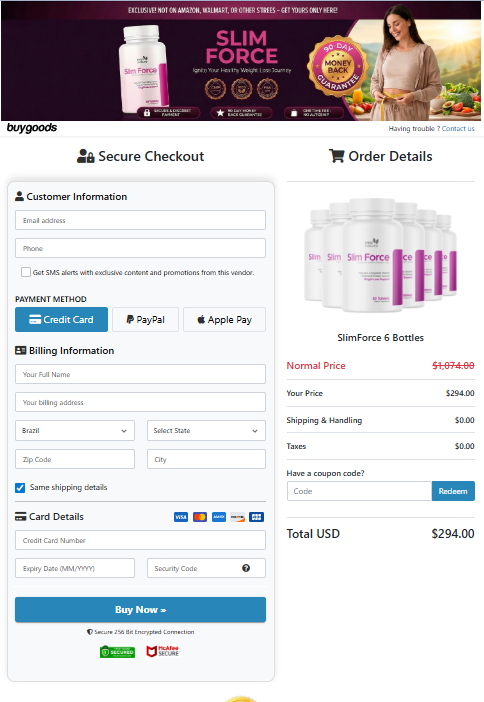Click the American Express card icon
Viewport: 484px width, 702px height.
click(219, 517)
